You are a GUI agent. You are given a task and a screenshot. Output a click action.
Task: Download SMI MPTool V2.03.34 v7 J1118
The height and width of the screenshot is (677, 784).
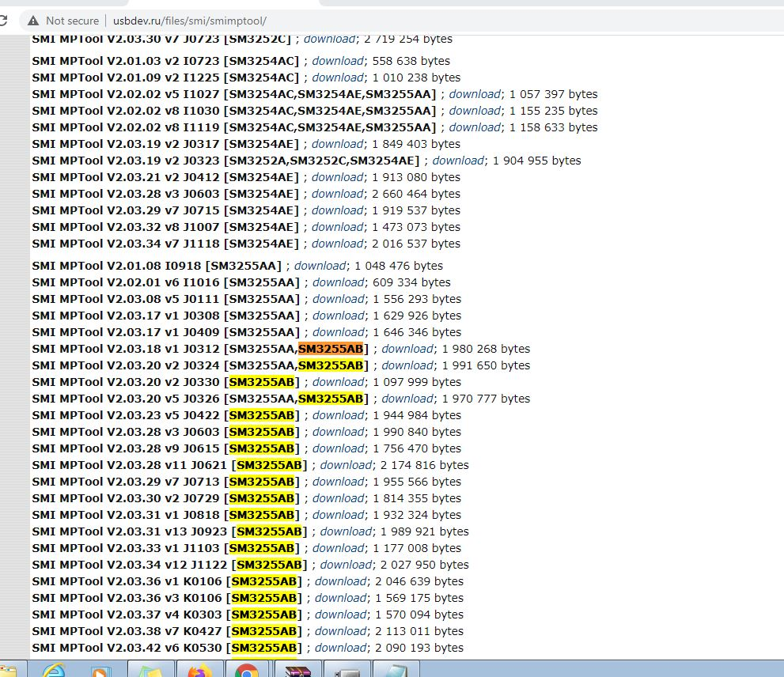point(338,244)
